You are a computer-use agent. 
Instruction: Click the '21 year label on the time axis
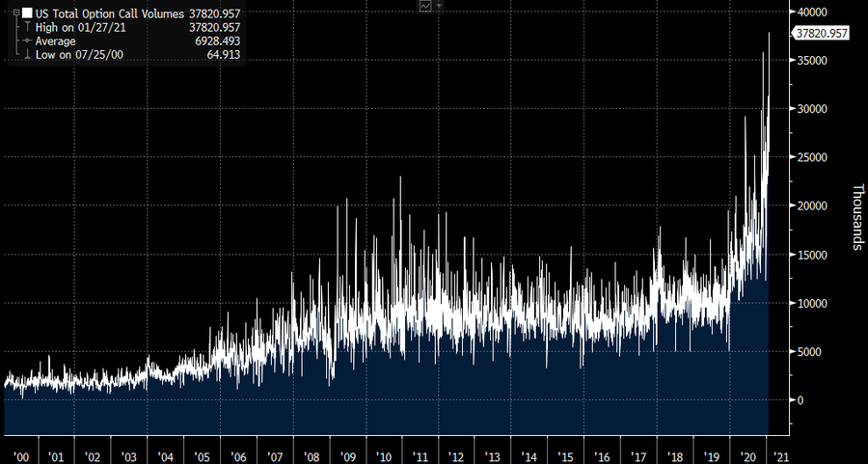pyautogui.click(x=784, y=454)
